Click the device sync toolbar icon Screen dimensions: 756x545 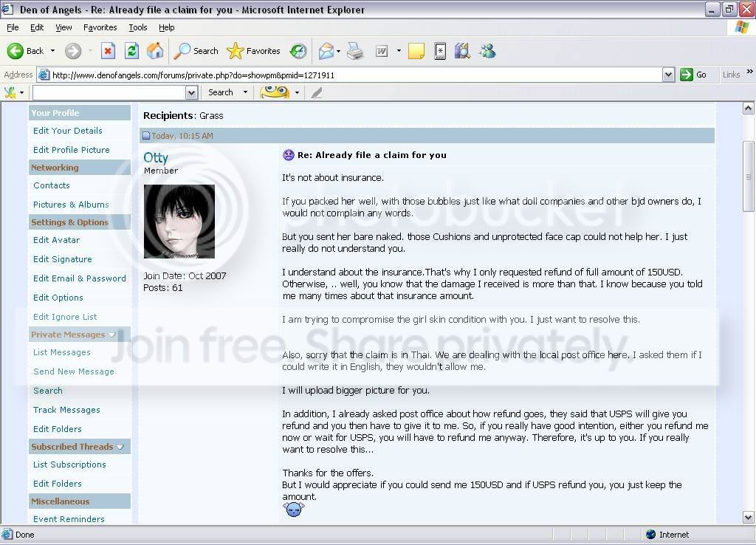tap(440, 51)
